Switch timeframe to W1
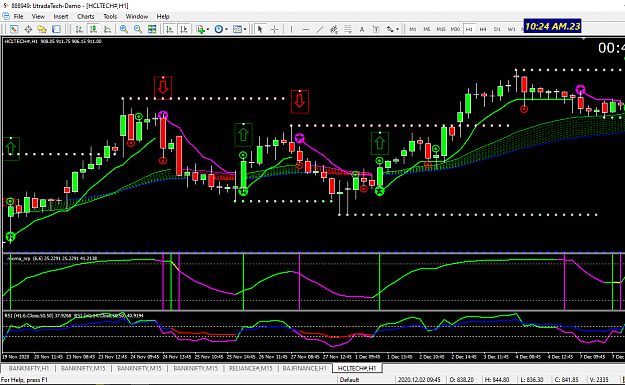 coord(511,29)
